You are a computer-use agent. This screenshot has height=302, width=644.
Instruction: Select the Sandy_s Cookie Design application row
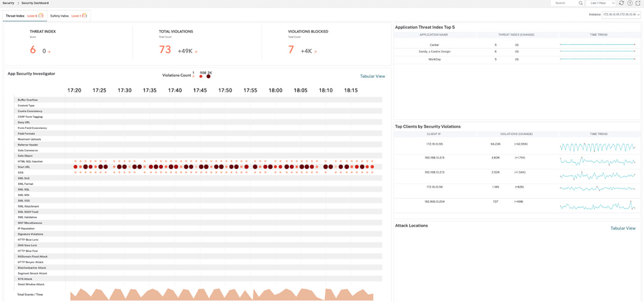434,52
